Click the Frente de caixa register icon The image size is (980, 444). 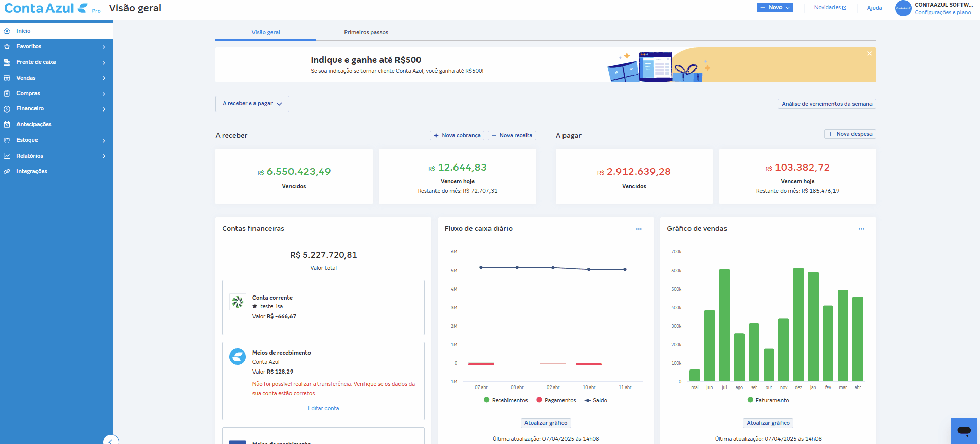pyautogui.click(x=7, y=62)
